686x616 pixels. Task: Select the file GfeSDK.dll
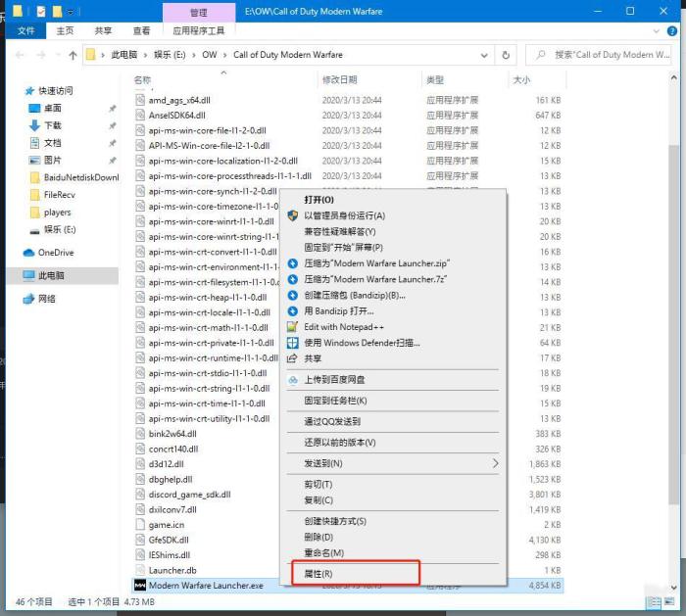point(169,540)
